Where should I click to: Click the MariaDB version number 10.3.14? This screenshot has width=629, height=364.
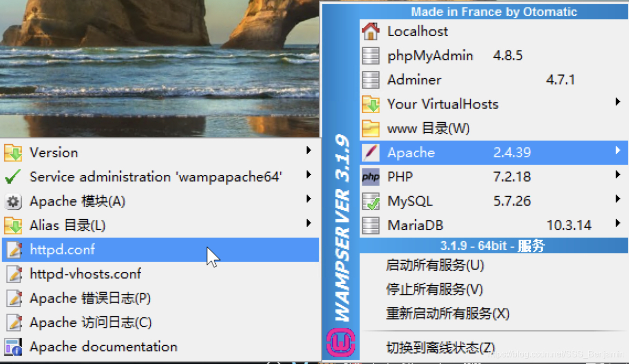tap(569, 225)
